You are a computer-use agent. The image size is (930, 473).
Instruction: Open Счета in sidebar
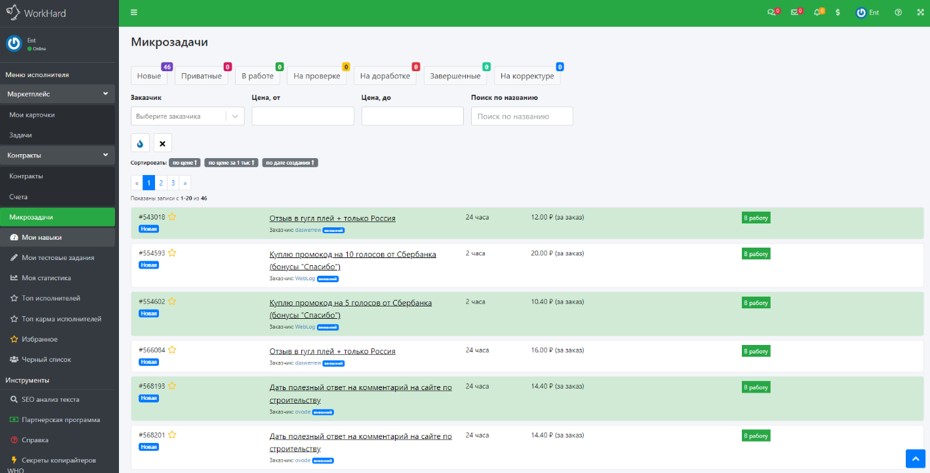coord(58,196)
